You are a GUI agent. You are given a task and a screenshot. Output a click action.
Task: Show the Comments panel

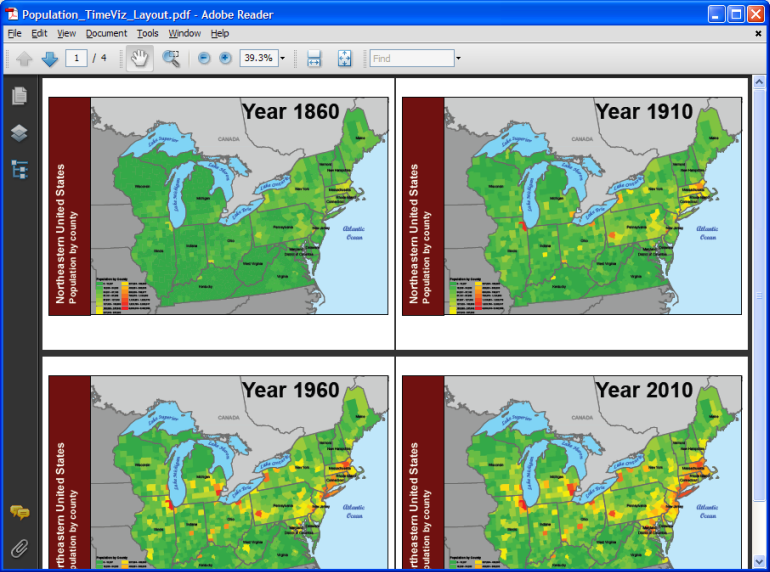click(x=19, y=512)
